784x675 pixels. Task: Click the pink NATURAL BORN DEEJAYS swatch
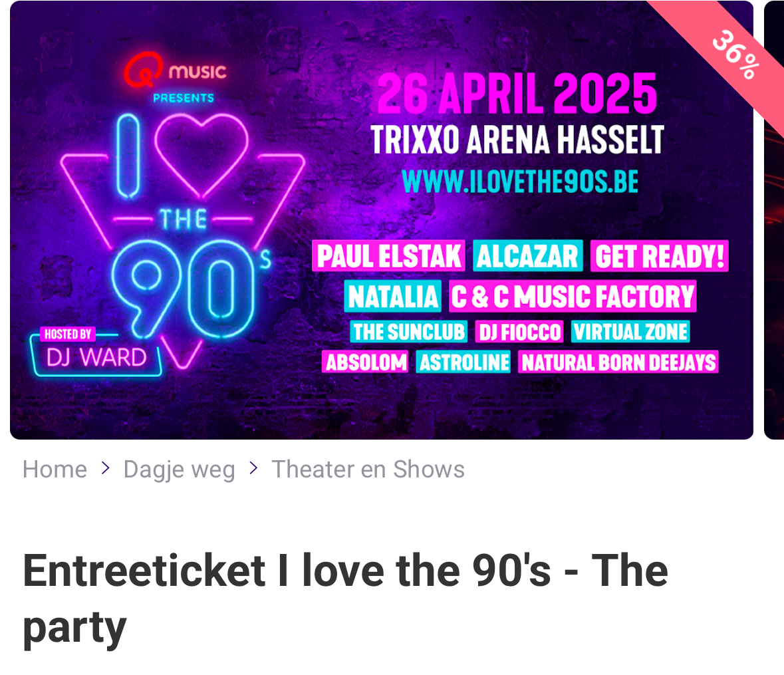click(618, 362)
